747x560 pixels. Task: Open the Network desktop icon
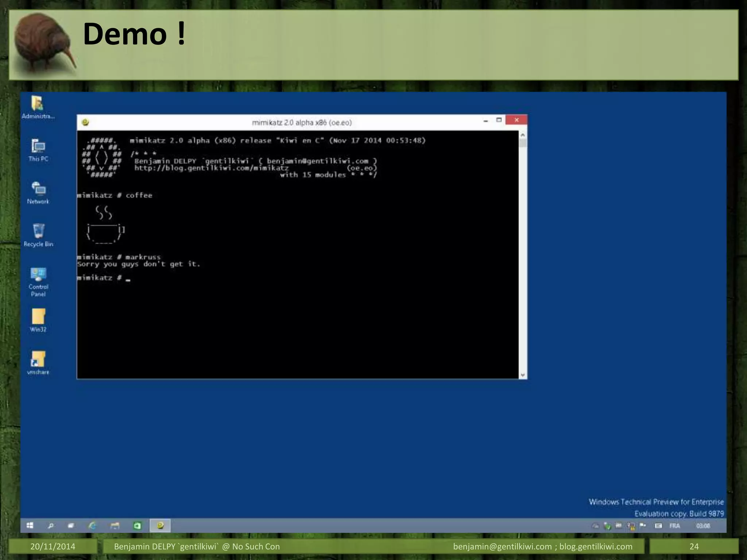[38, 192]
